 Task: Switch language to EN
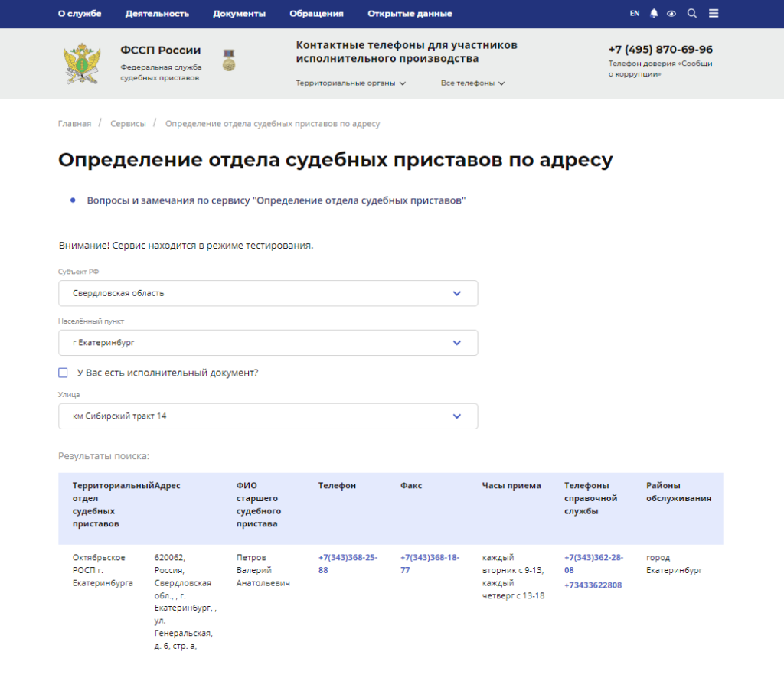pos(635,14)
